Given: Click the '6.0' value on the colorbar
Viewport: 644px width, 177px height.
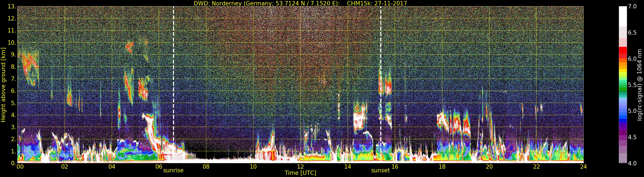Looking at the screenshot, I should pyautogui.click(x=632, y=59).
